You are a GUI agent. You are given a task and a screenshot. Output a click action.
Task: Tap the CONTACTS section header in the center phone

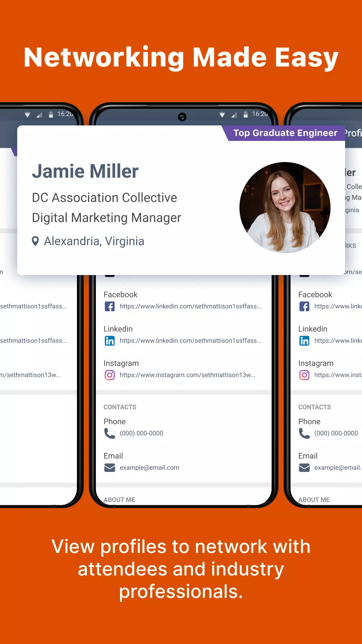120,407
